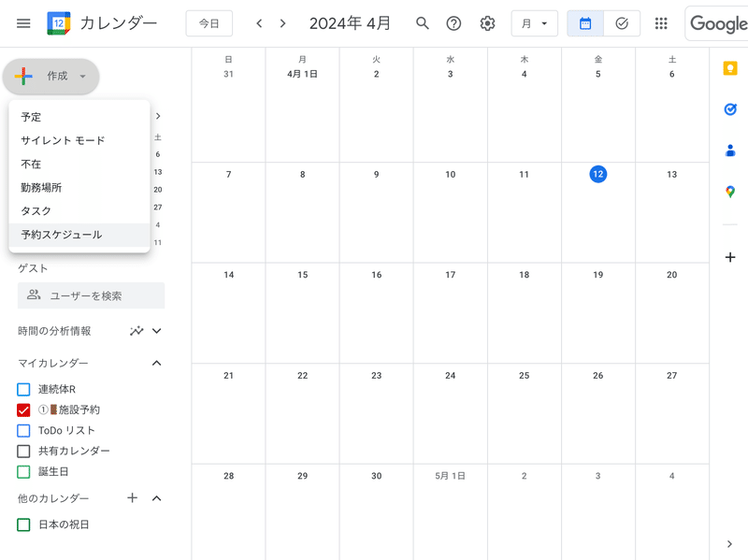The image size is (748, 560).
Task: Open the search magnifier
Action: click(x=423, y=23)
